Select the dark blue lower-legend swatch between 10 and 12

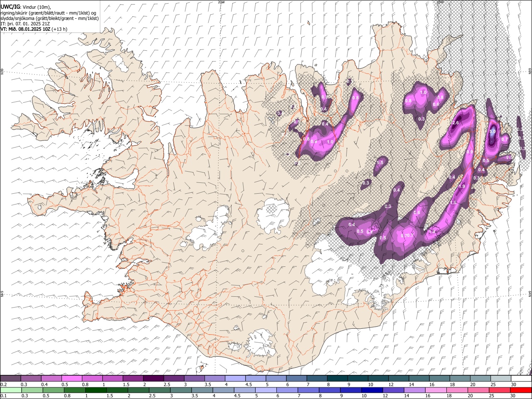[372, 390]
